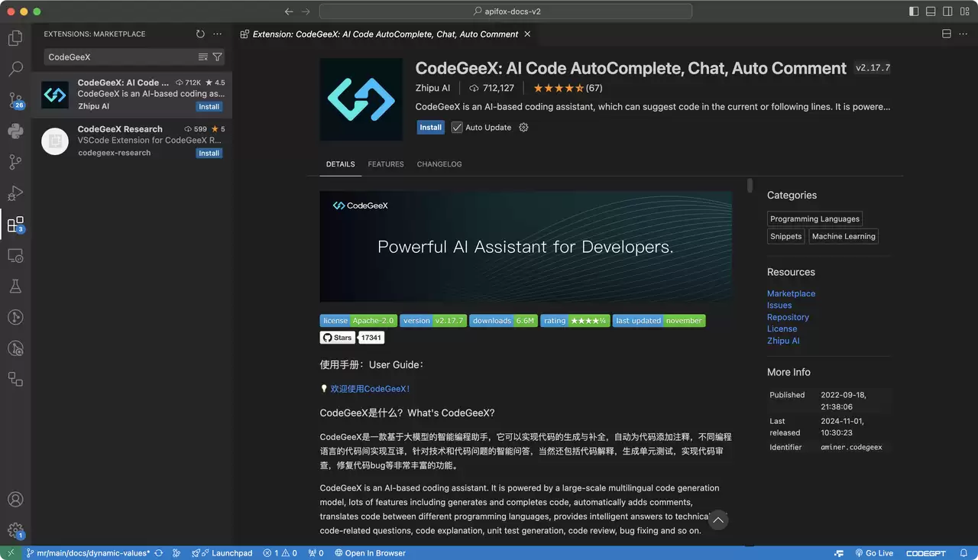Open the Customize Layout icon
This screenshot has width=978, height=560.
[x=964, y=11]
